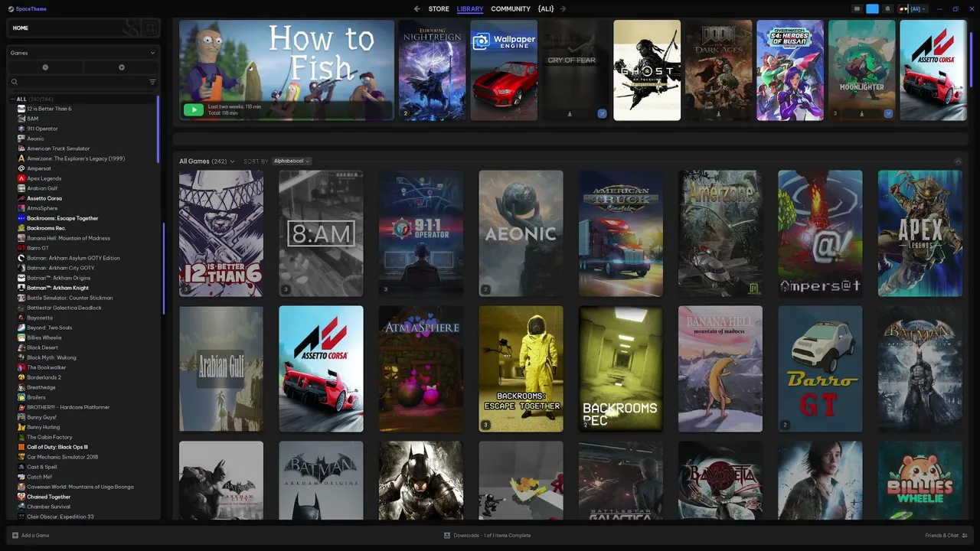
Task: Click the Ampersat @ icon in sidebar list
Action: (21, 168)
